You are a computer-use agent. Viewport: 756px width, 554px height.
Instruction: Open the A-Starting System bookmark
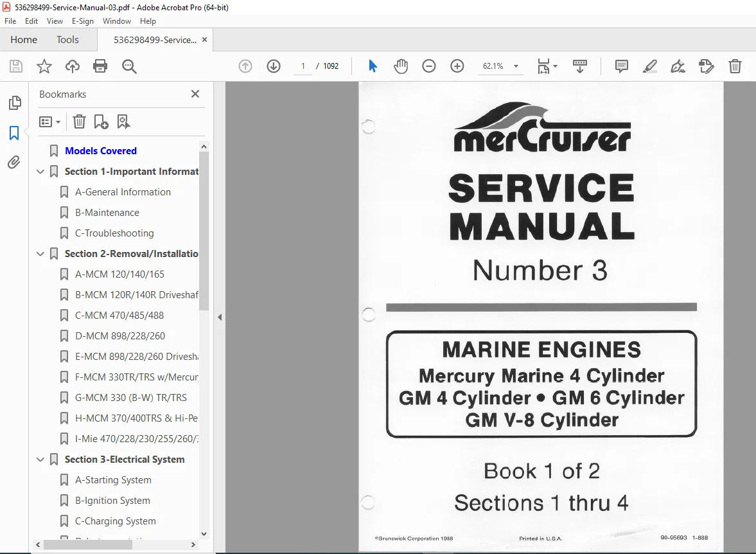[113, 480]
